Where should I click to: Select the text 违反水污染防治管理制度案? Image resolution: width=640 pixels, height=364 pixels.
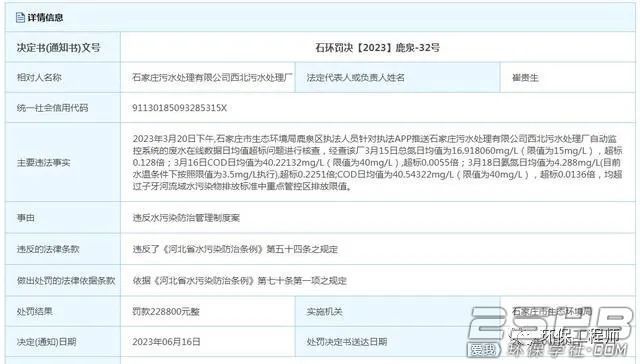186,218
